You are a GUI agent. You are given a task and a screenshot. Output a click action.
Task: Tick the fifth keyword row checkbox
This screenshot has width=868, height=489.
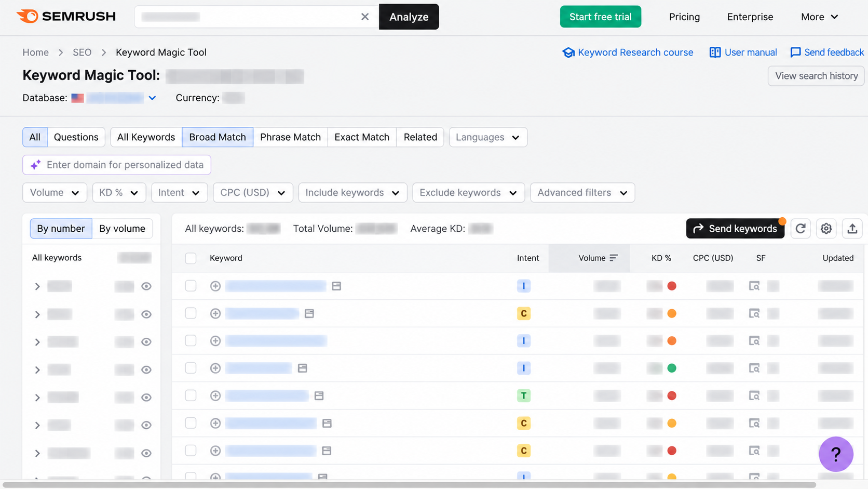tap(191, 396)
